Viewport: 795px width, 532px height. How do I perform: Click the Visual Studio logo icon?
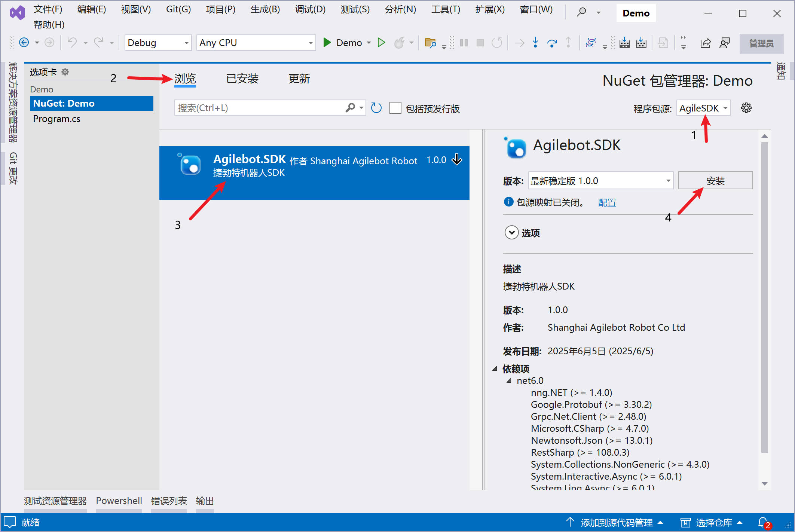(17, 13)
